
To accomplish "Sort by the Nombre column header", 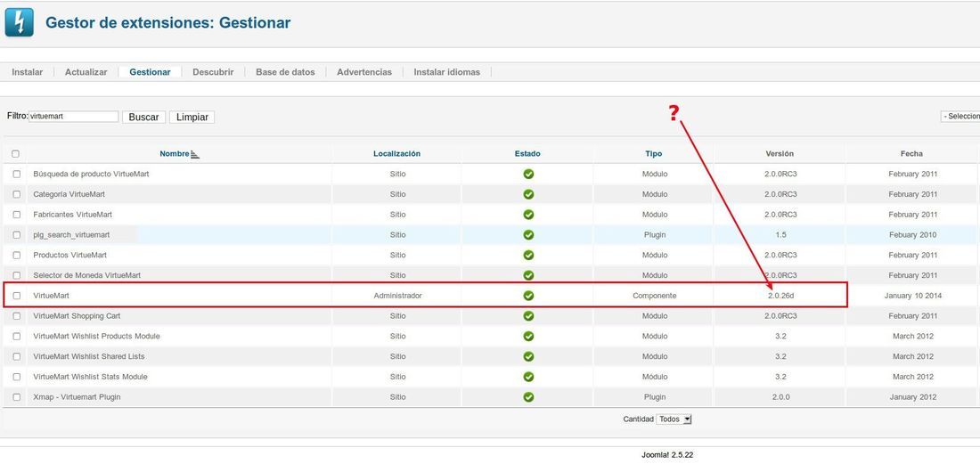I will 175,153.
